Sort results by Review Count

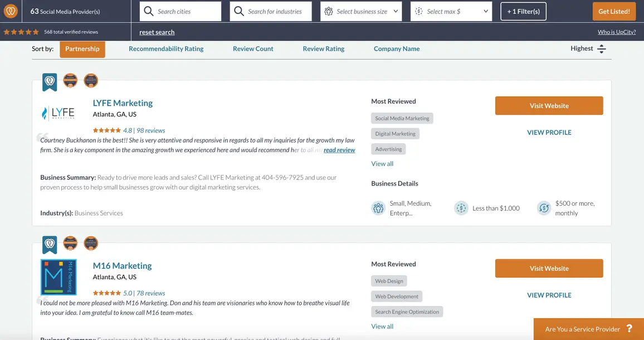[x=253, y=49]
